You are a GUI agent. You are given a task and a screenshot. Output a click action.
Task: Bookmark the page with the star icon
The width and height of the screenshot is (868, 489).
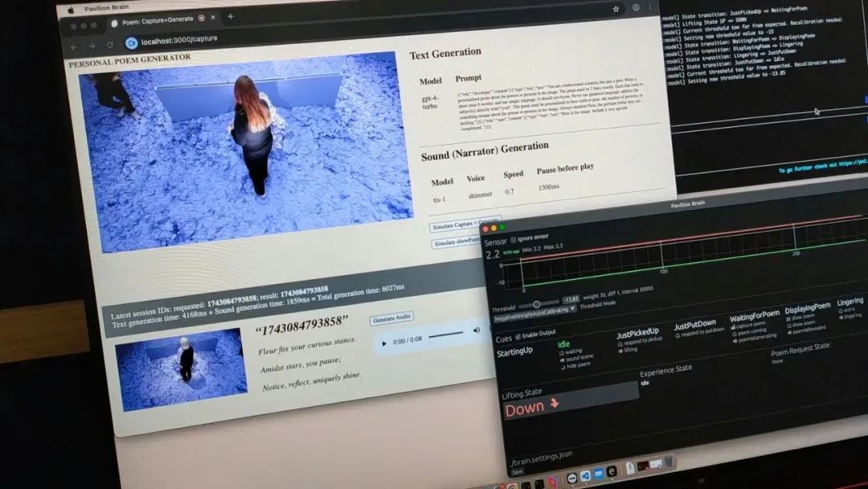click(616, 9)
